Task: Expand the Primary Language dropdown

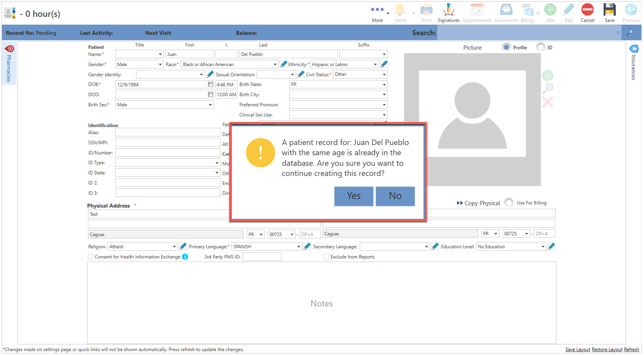Action: click(299, 247)
